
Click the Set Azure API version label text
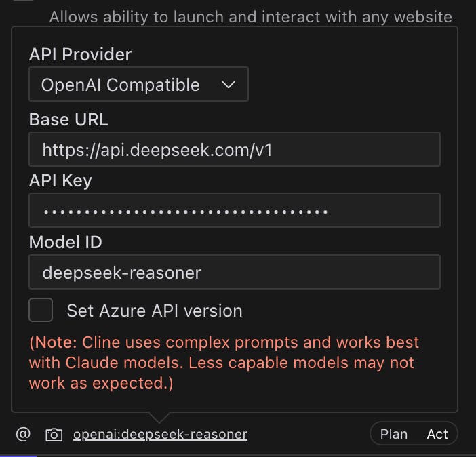point(154,311)
